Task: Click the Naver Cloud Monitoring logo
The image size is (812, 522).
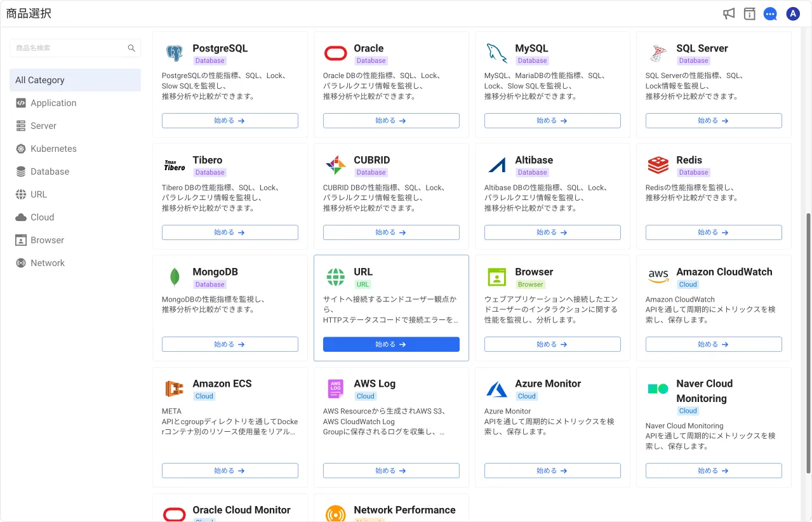Action: 658,389
